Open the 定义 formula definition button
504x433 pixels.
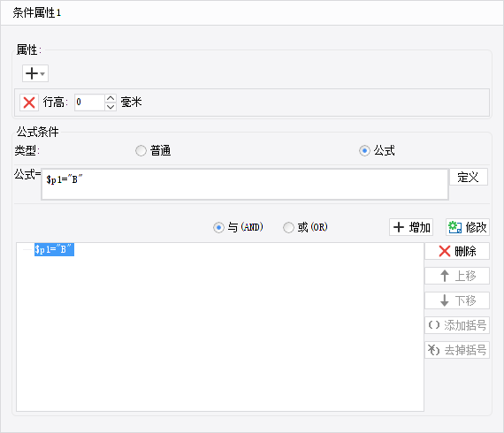point(469,177)
